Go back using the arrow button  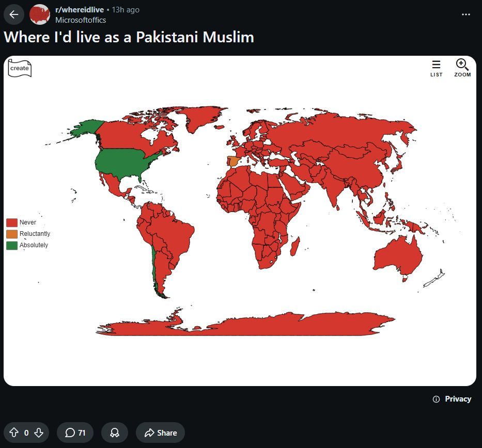[14, 14]
